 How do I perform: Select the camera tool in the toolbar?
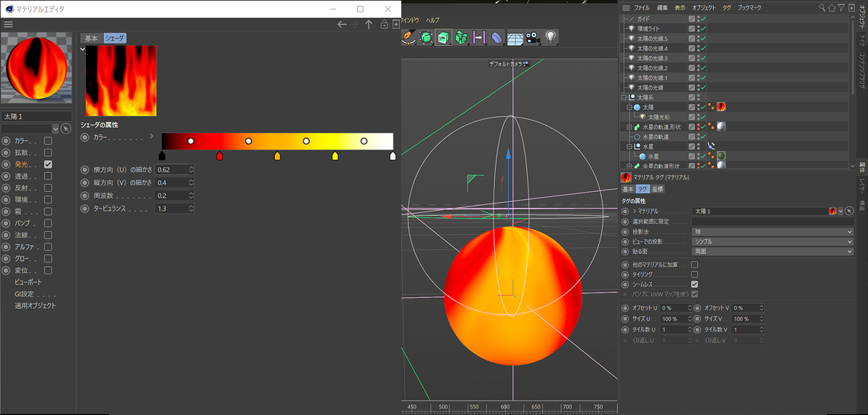[x=533, y=37]
